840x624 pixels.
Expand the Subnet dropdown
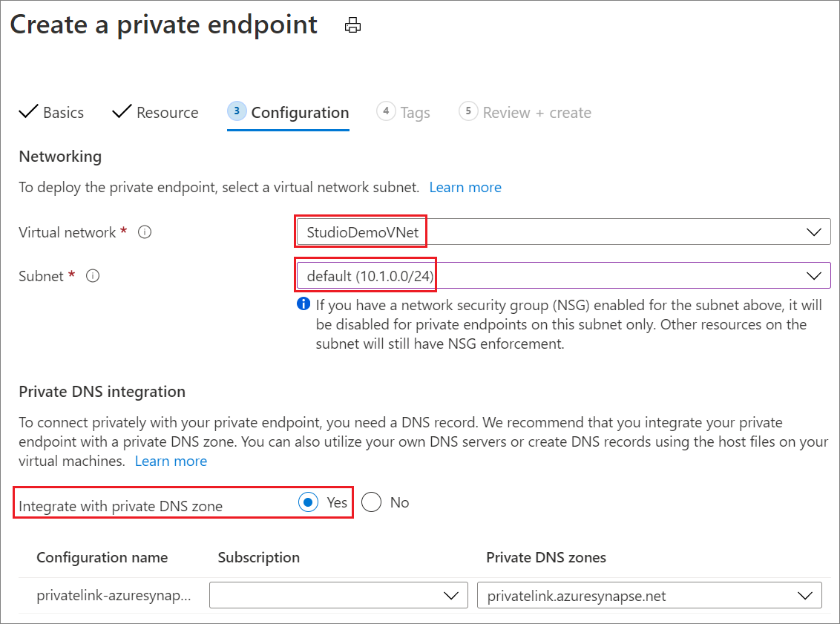[562, 276]
